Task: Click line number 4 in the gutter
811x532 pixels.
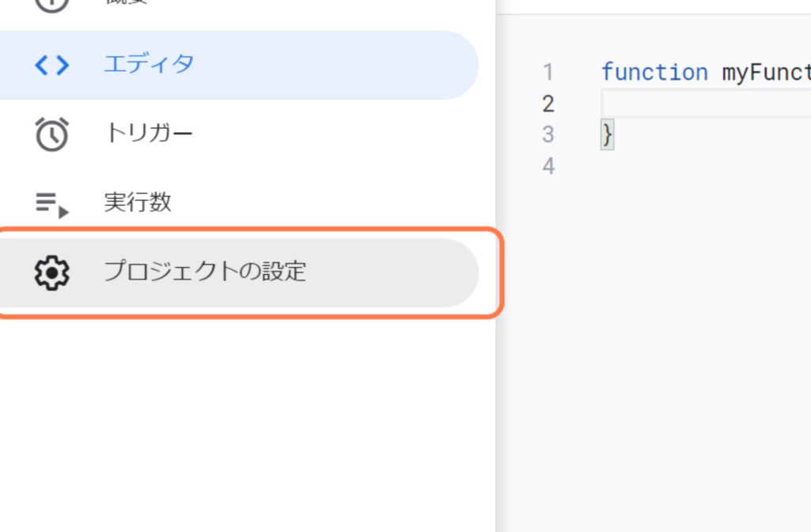Action: 548,166
